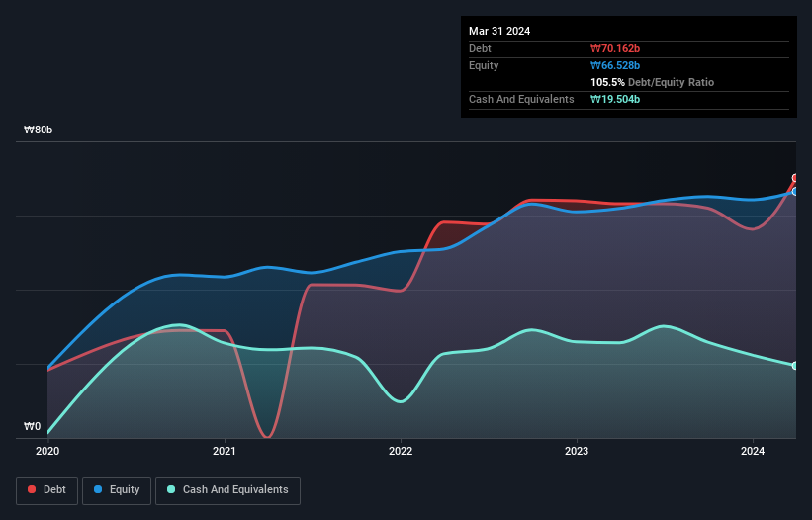Click the ₩0 y-axis label
This screenshot has width=812, height=520.
pos(32,426)
